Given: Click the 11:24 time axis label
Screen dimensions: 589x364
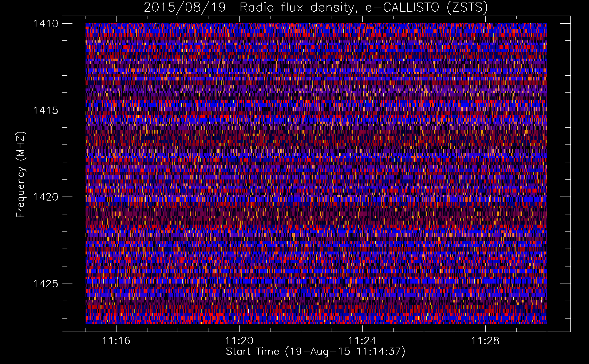Looking at the screenshot, I should tap(362, 341).
